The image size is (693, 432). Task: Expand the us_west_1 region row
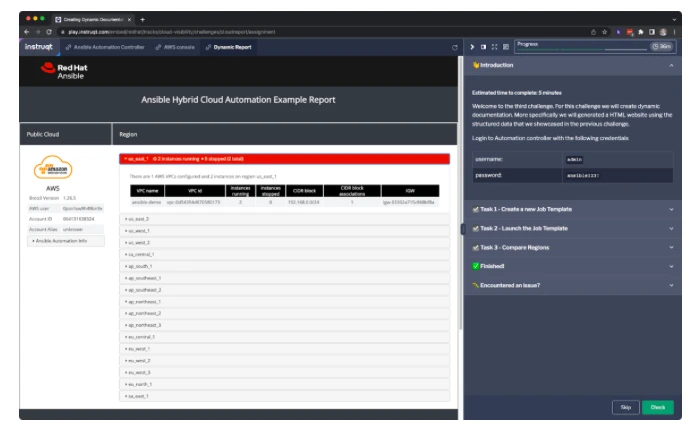[285, 231]
